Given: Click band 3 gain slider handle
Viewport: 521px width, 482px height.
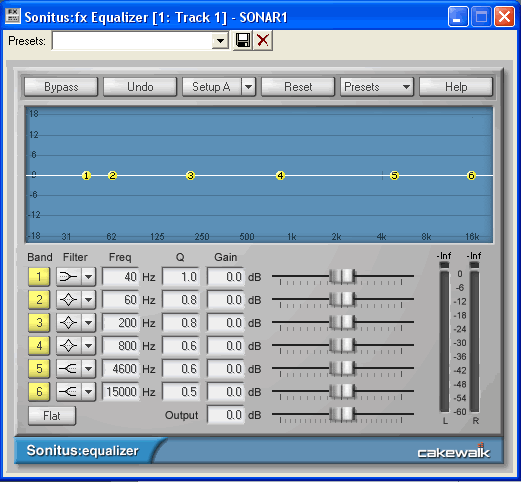Looking at the screenshot, I should (342, 322).
